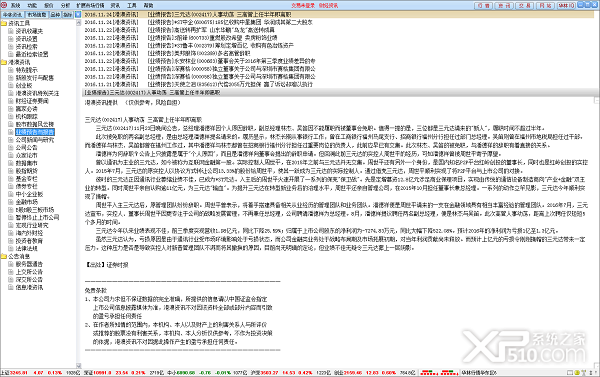Select the 新股发行与配售 tree item
Screen dimensions: 600x377
point(34,78)
